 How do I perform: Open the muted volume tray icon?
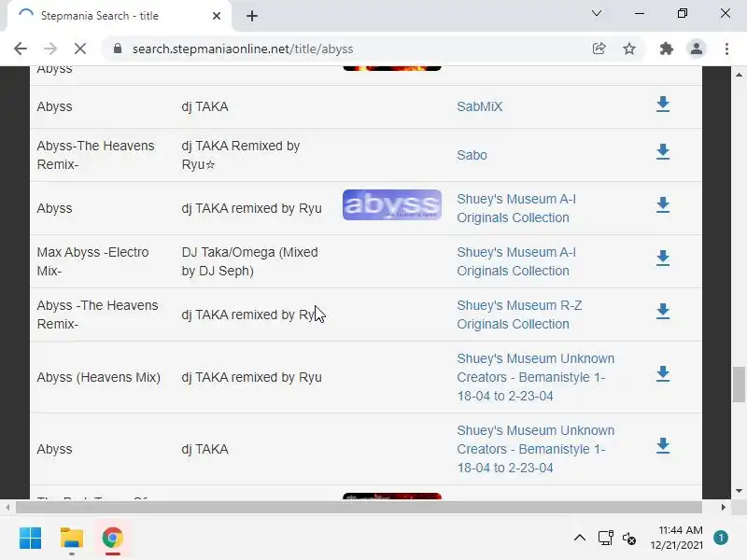tap(628, 539)
